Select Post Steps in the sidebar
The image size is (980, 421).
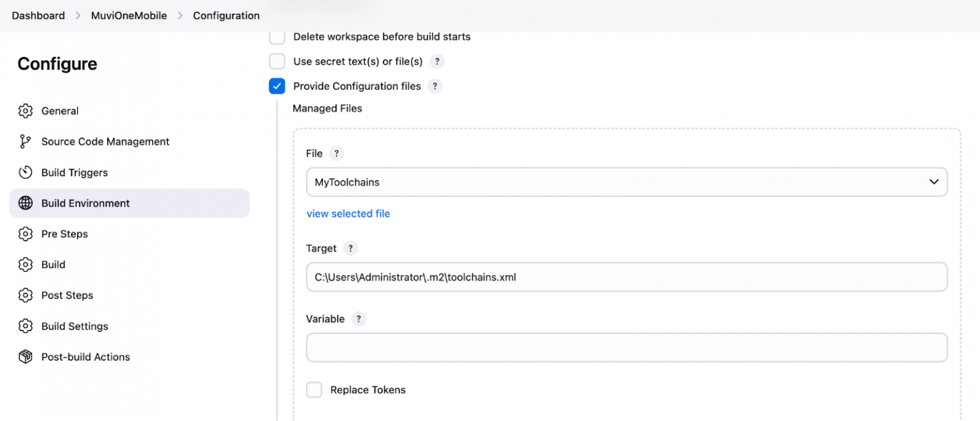(x=67, y=295)
